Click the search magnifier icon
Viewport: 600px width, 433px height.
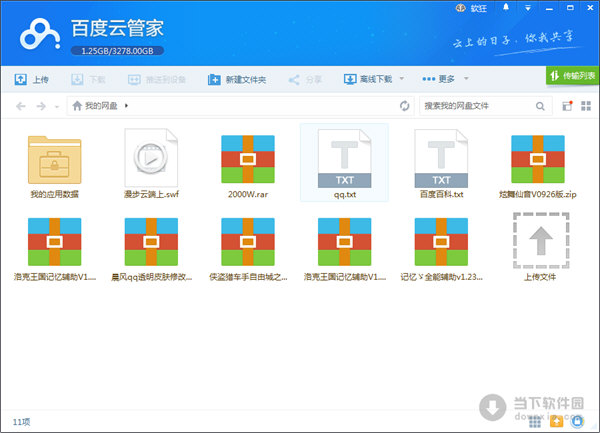point(540,106)
